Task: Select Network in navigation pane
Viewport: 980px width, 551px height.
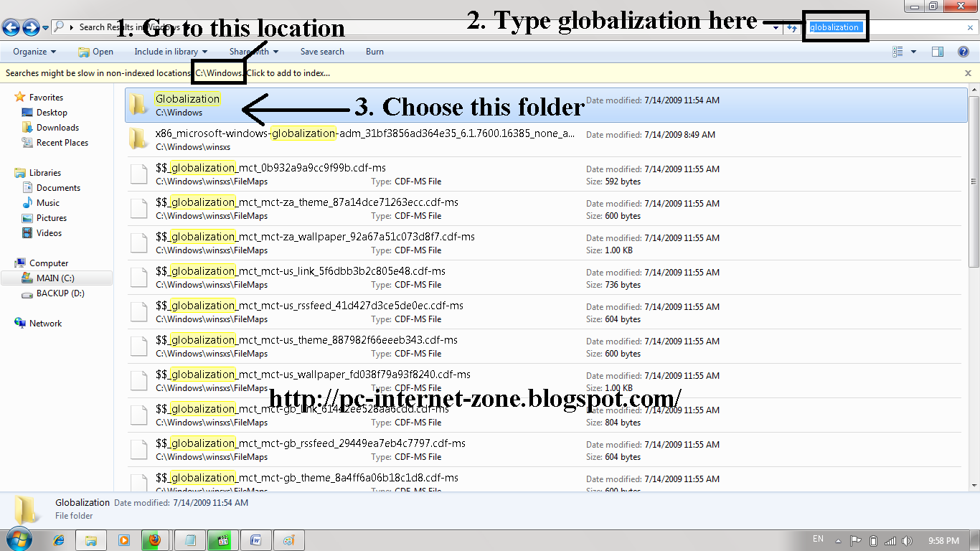Action: click(x=45, y=324)
